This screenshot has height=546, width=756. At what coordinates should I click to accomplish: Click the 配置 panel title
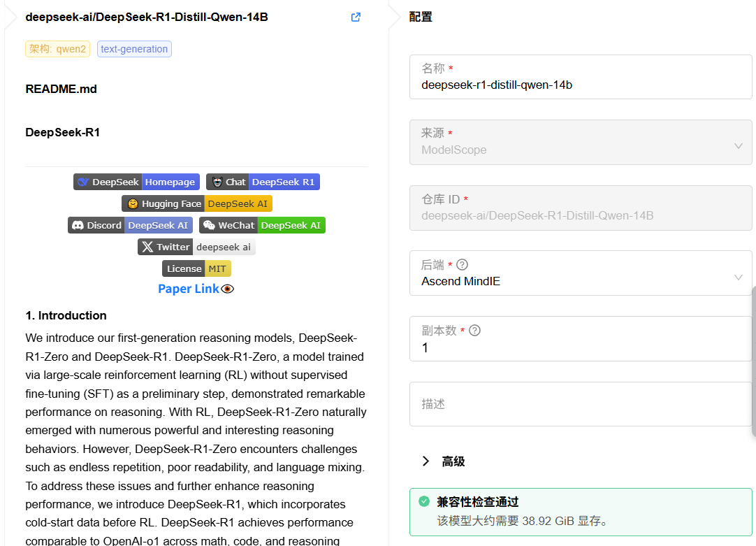click(421, 17)
